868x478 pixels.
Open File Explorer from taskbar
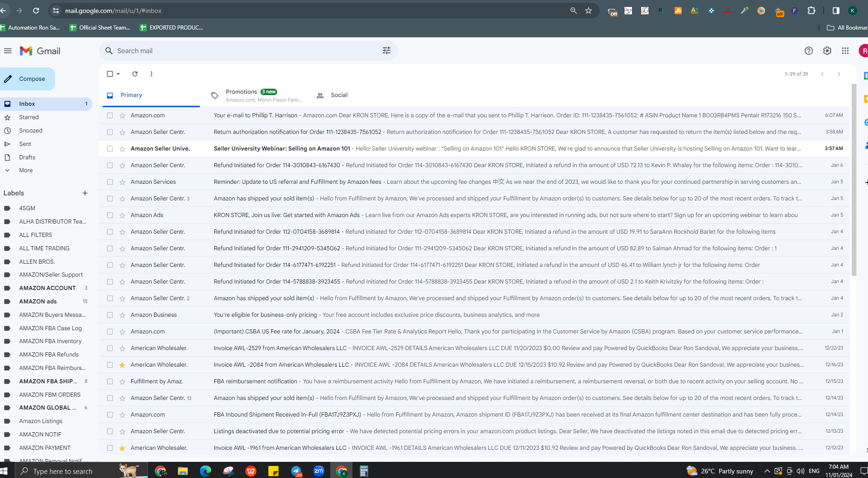tap(183, 471)
